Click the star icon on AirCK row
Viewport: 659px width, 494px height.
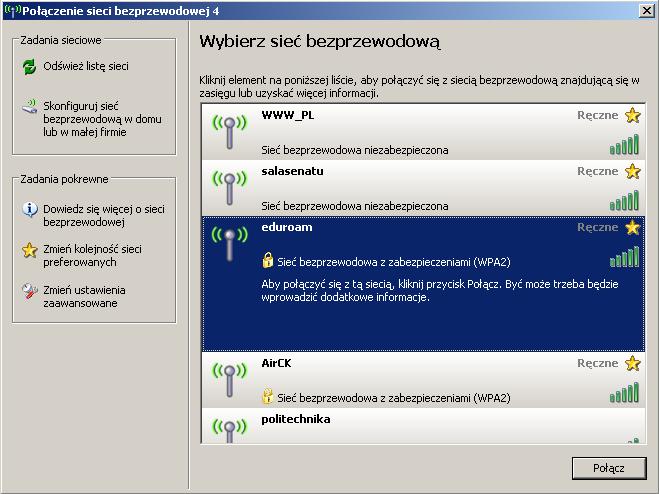click(633, 363)
